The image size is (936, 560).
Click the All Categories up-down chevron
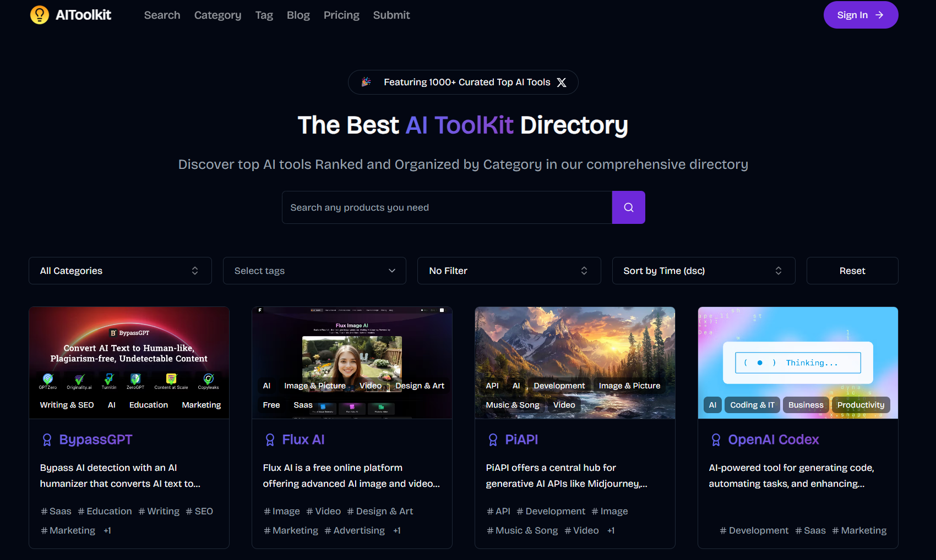pos(195,271)
